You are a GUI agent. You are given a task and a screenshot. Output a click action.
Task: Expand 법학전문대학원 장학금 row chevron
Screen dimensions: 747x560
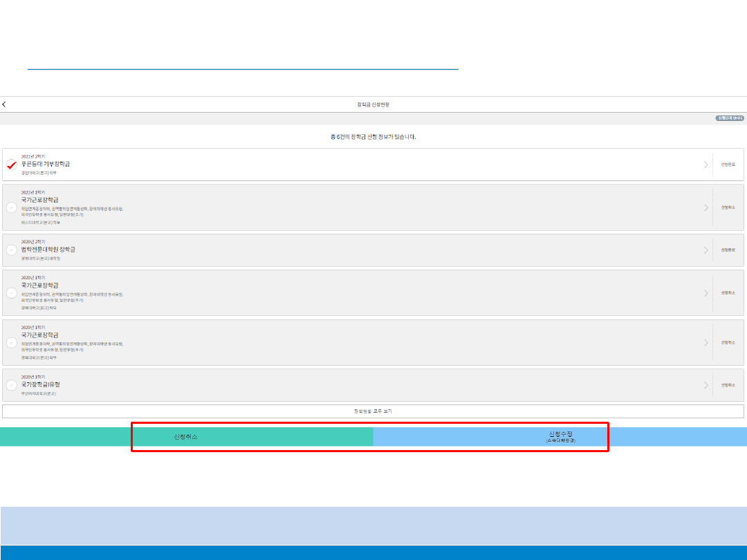(x=705, y=250)
